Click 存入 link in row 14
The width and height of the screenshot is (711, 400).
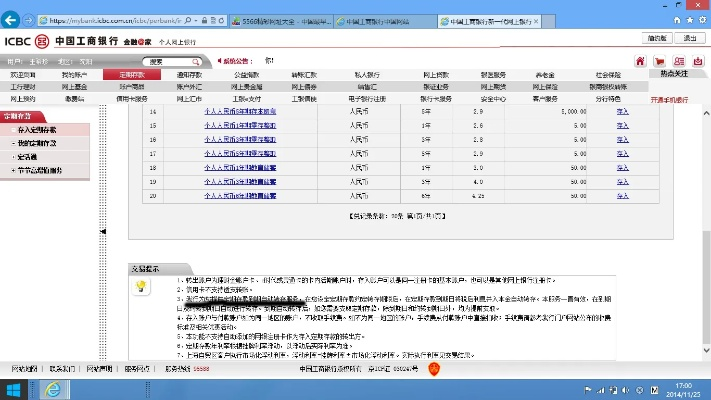pyautogui.click(x=623, y=113)
